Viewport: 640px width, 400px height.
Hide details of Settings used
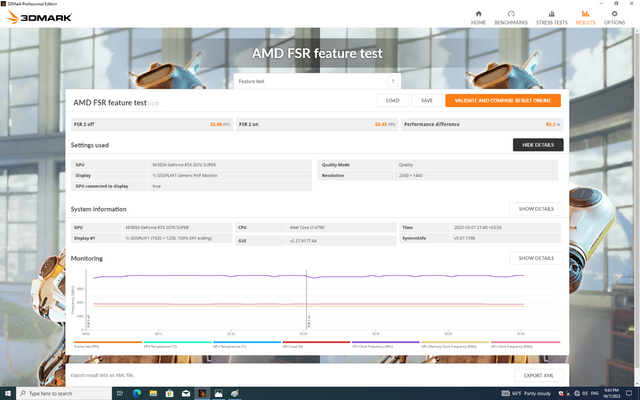[x=537, y=145]
